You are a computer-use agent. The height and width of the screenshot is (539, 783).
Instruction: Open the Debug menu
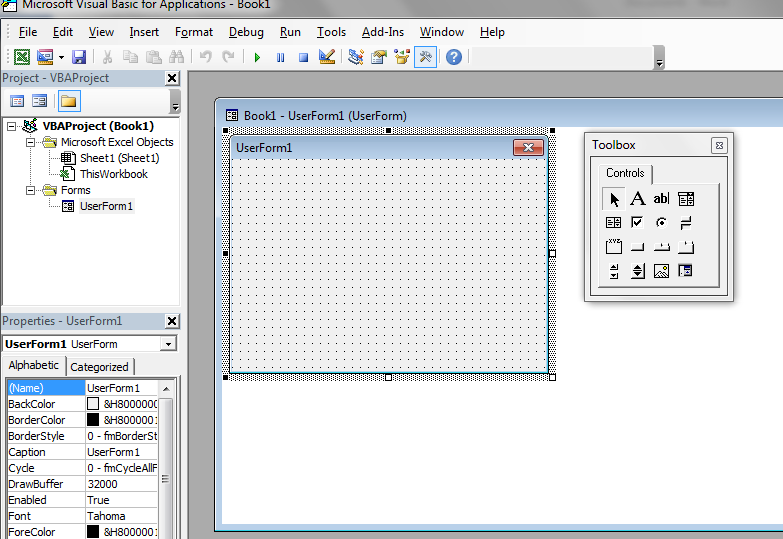(246, 32)
